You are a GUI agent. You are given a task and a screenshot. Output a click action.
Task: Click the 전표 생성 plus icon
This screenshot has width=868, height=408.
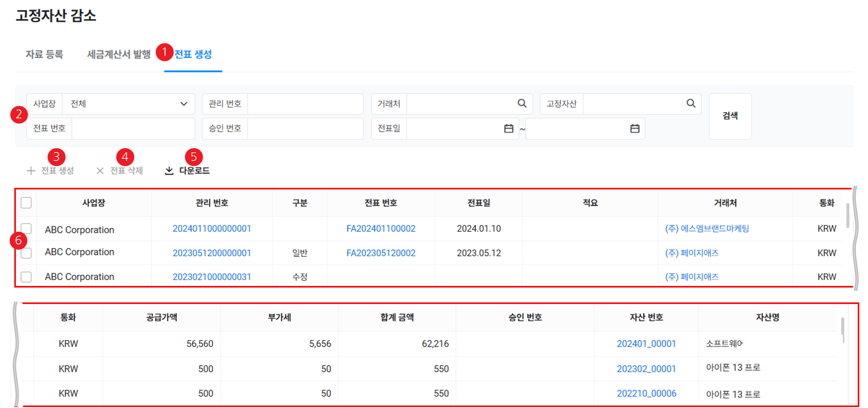pos(31,171)
